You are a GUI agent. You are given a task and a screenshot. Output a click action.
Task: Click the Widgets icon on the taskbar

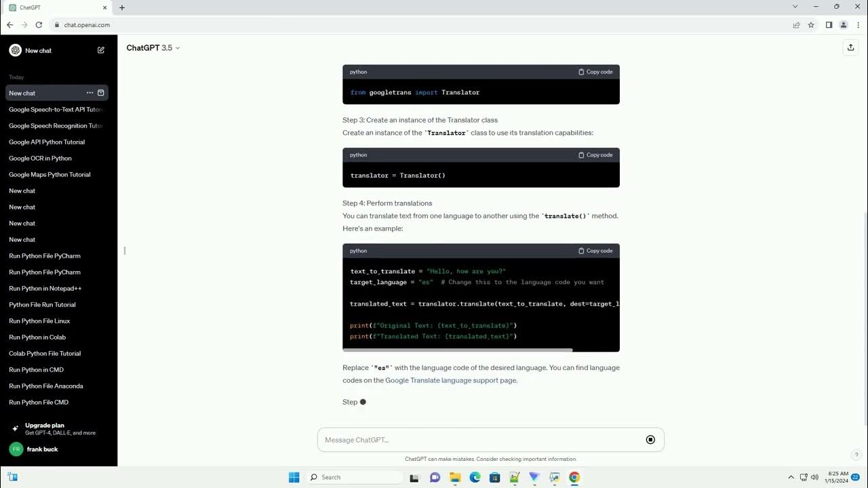12,477
